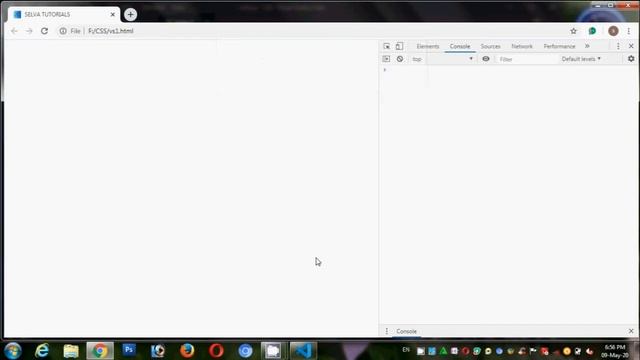
Task: Open the Chrome three-dot menu
Action: (x=629, y=31)
